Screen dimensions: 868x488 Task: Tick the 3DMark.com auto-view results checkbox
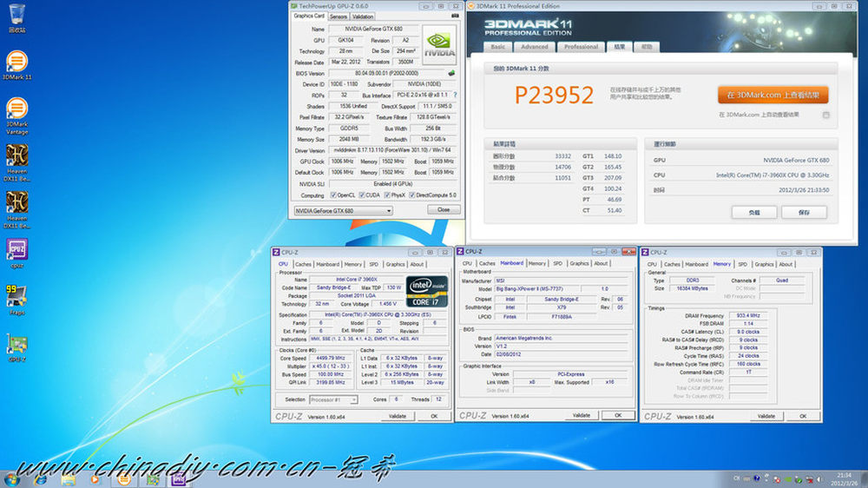click(826, 115)
